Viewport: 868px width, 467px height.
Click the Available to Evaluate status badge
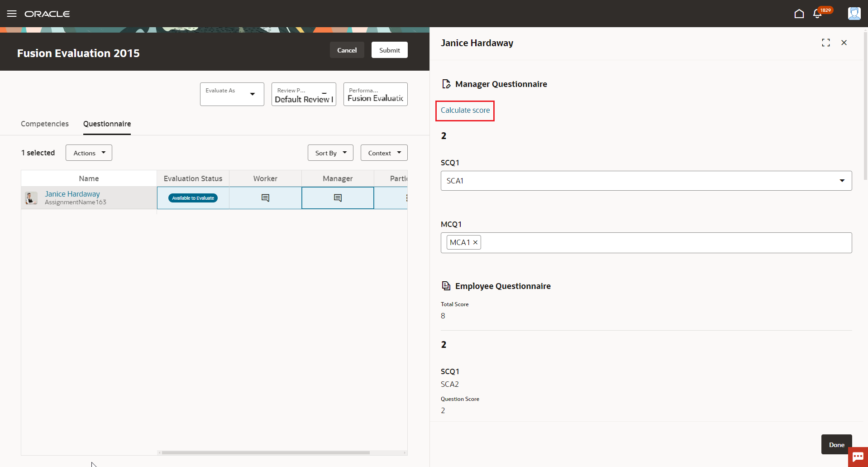[193, 198]
